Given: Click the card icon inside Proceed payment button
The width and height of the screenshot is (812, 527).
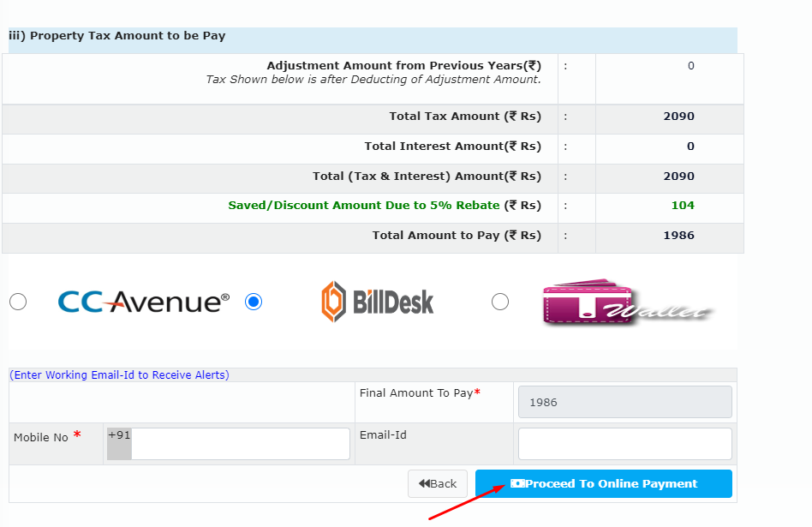Looking at the screenshot, I should (518, 483).
